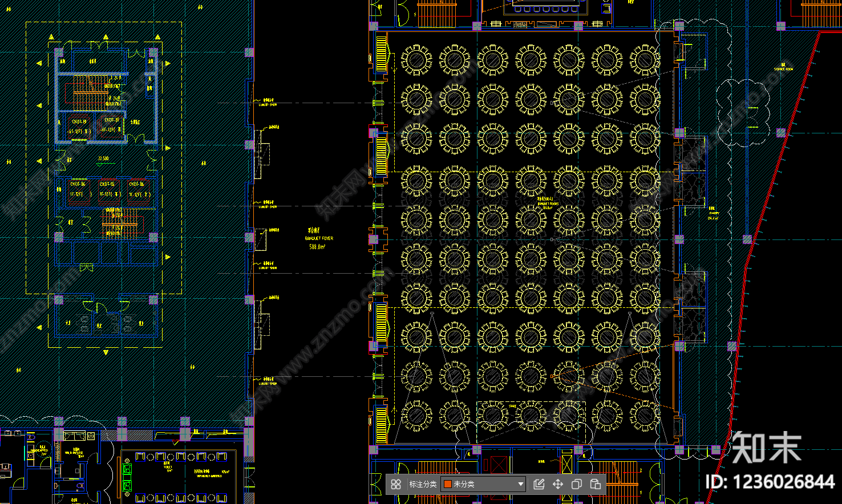Open the annotation category grid icon
This screenshot has height=504, width=842.
click(396, 484)
